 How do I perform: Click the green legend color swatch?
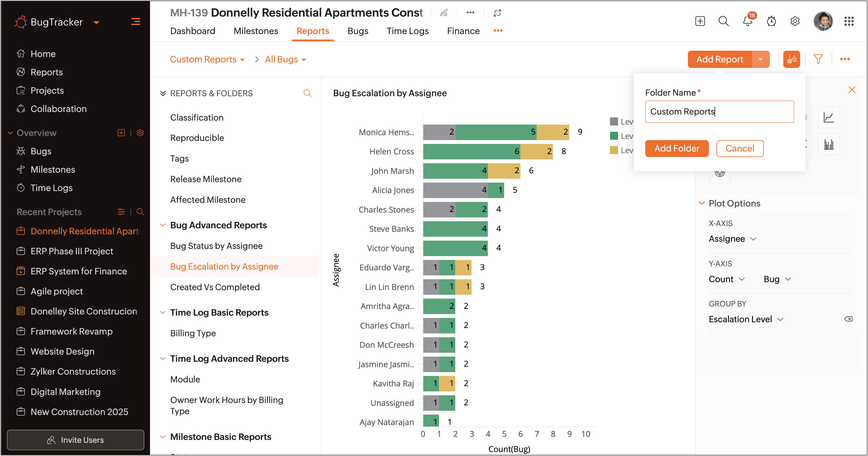[614, 136]
